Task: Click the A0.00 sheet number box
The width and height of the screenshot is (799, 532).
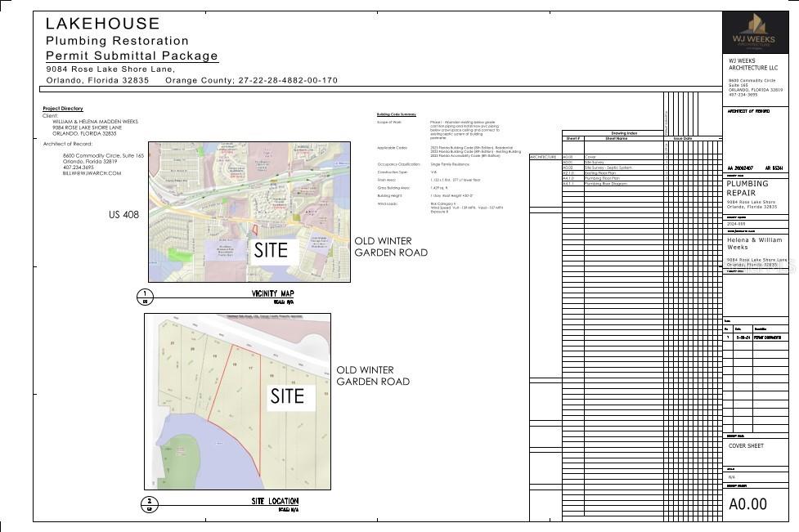Action: click(x=748, y=504)
